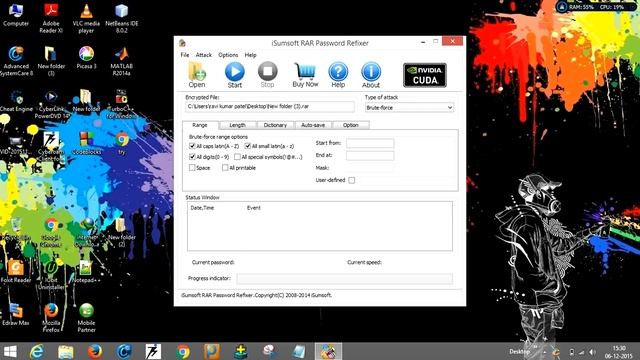Click the Event column header
The width and height of the screenshot is (640, 360).
click(x=253, y=208)
